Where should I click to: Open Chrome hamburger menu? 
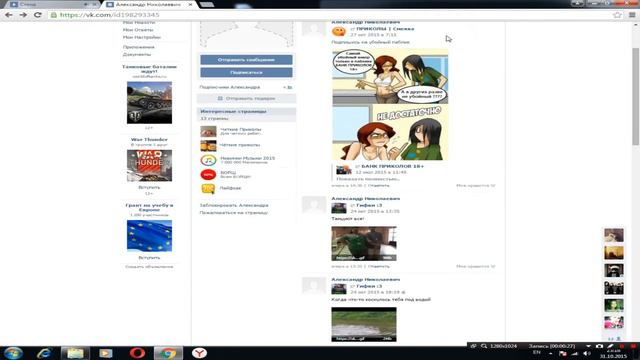click(632, 15)
